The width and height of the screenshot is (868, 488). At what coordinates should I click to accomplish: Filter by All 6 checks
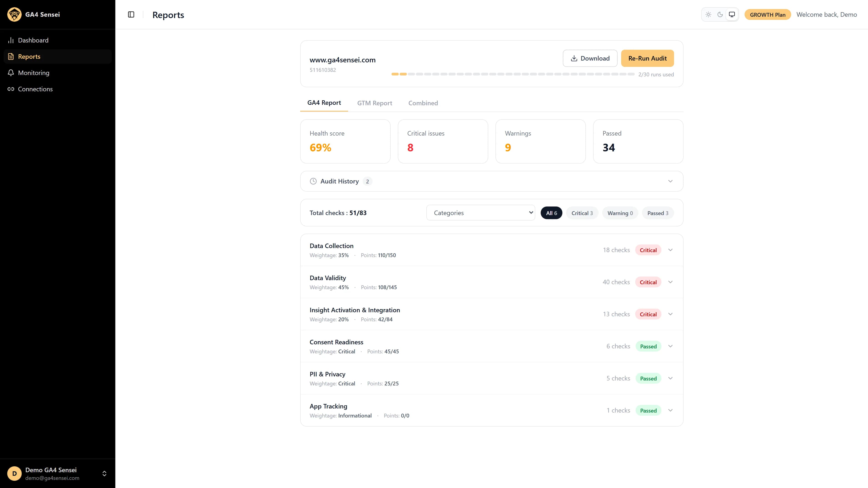[551, 213]
